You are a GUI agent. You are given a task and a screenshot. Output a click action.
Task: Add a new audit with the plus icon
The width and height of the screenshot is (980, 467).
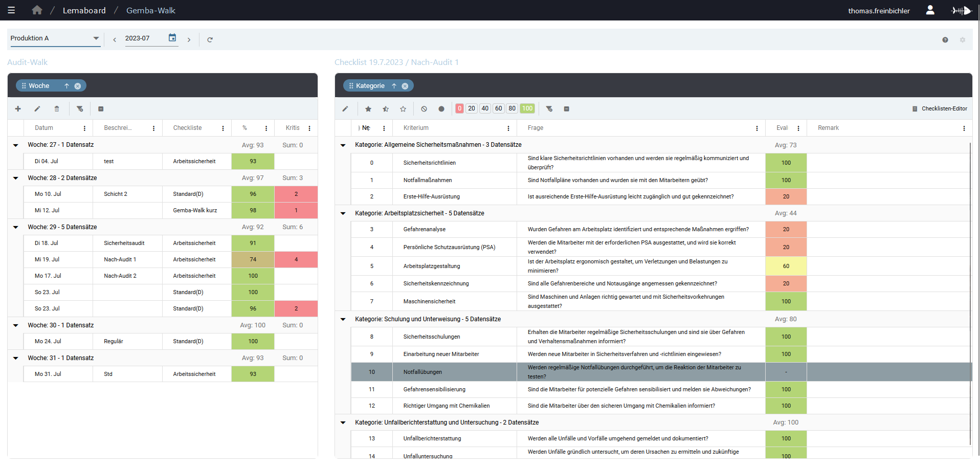pyautogui.click(x=18, y=109)
